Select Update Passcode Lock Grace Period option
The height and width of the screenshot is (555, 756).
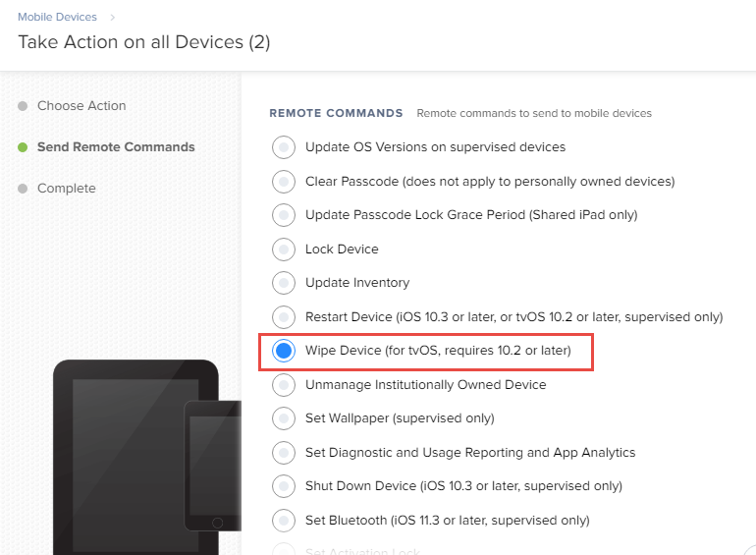284,215
